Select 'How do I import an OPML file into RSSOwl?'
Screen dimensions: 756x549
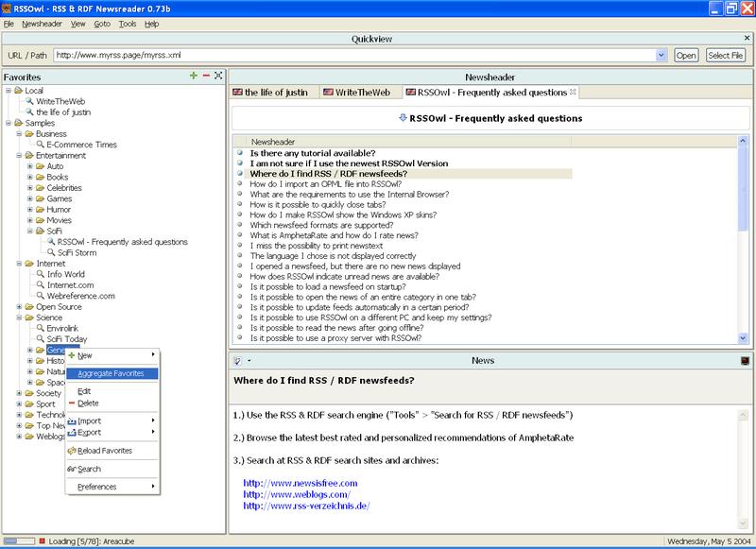[325, 184]
